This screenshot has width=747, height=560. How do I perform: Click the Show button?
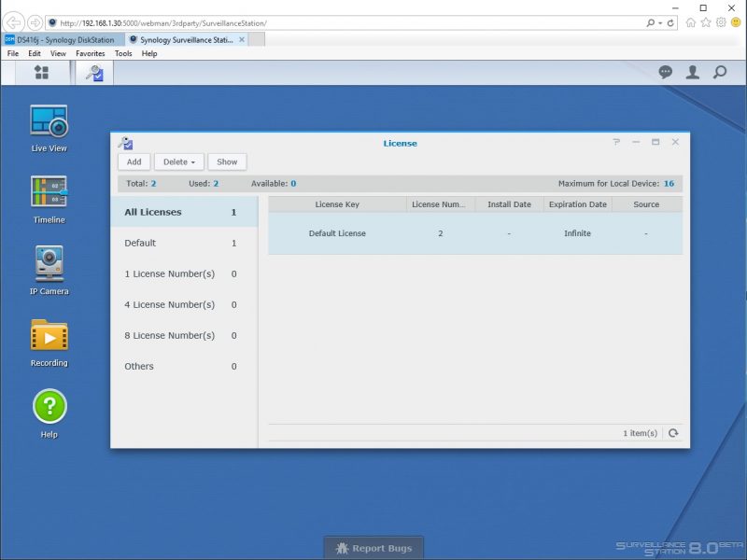click(227, 161)
